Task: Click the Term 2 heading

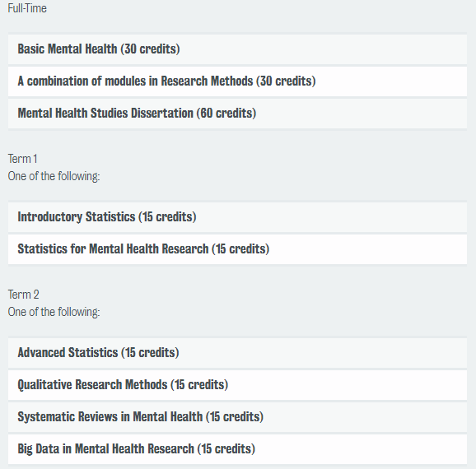Action: 23,295
